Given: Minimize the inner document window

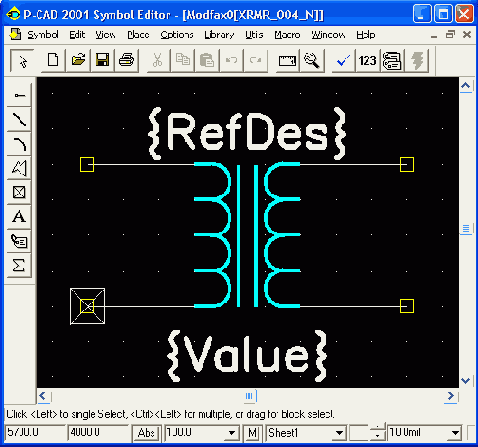Looking at the screenshot, I should (434, 35).
